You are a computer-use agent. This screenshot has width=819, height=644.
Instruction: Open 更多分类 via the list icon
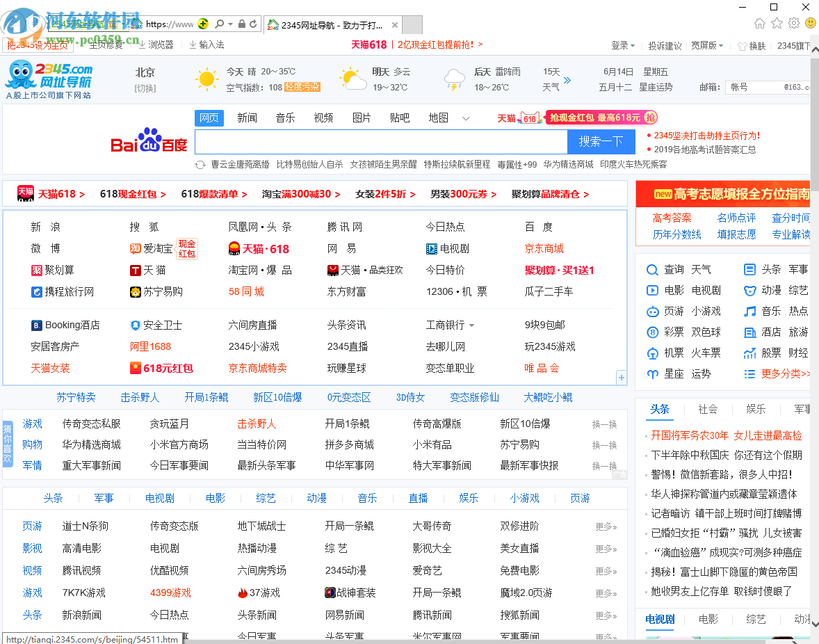point(749,373)
